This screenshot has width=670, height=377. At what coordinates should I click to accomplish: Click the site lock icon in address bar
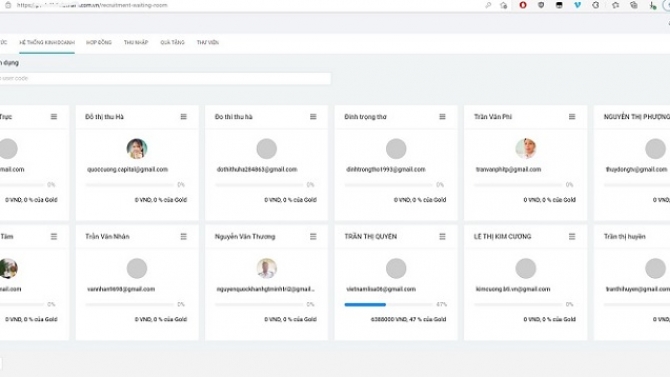point(8,5)
